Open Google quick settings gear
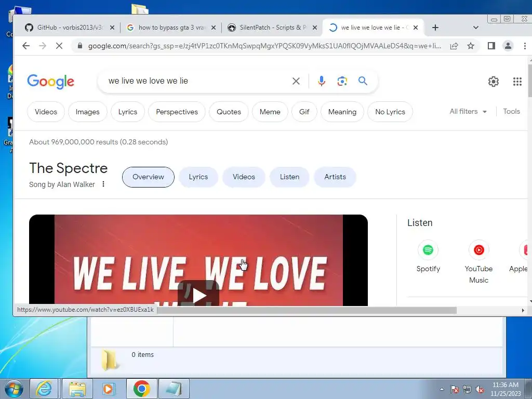 494,82
